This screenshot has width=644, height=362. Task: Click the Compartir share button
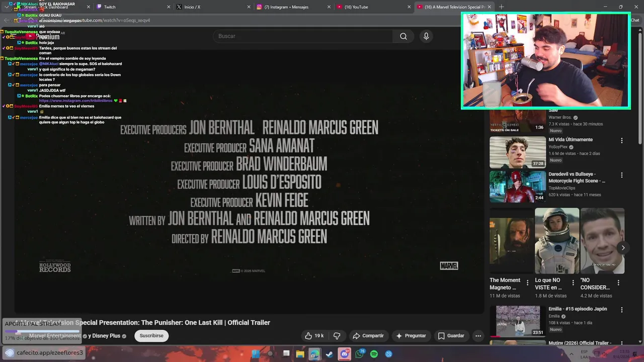[368, 336]
